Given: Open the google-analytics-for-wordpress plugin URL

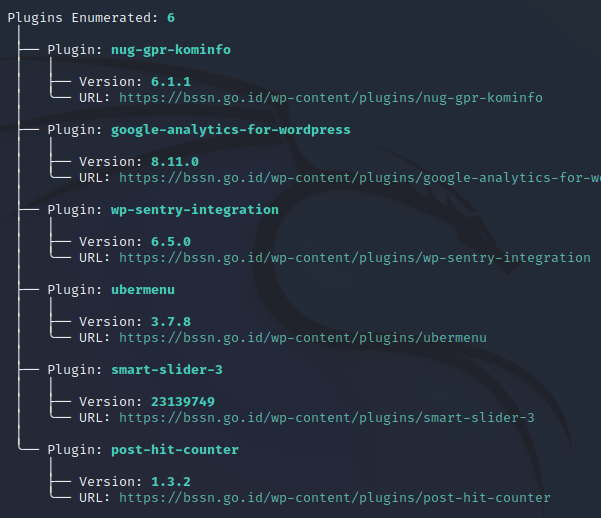Looking at the screenshot, I should (x=360, y=178).
